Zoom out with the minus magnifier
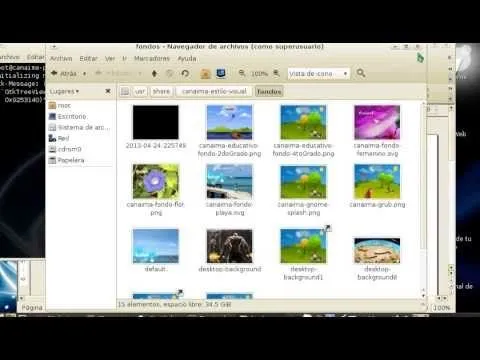 242,73
